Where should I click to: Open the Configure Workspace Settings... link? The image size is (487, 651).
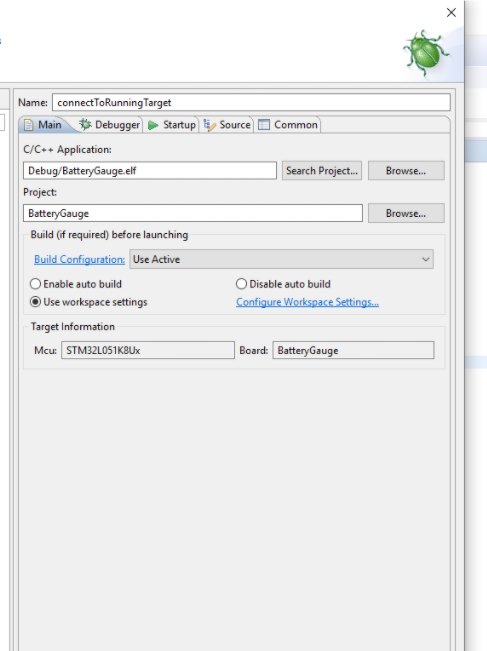pos(307,302)
